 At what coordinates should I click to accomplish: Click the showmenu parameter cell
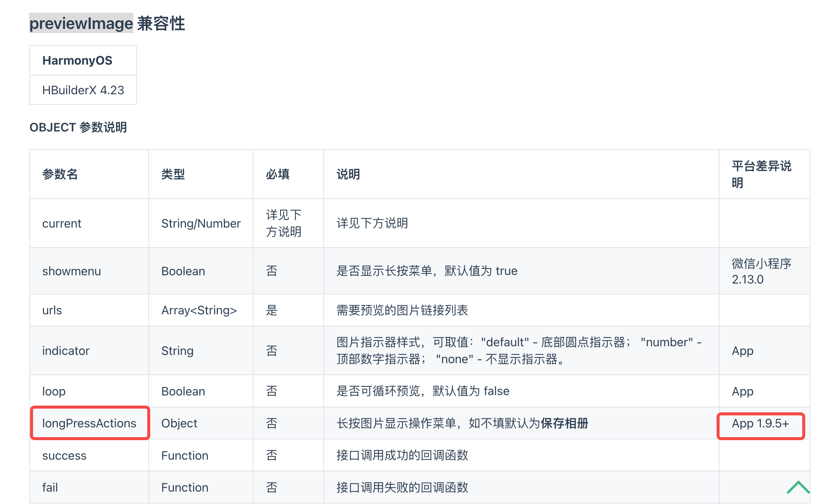coord(71,271)
